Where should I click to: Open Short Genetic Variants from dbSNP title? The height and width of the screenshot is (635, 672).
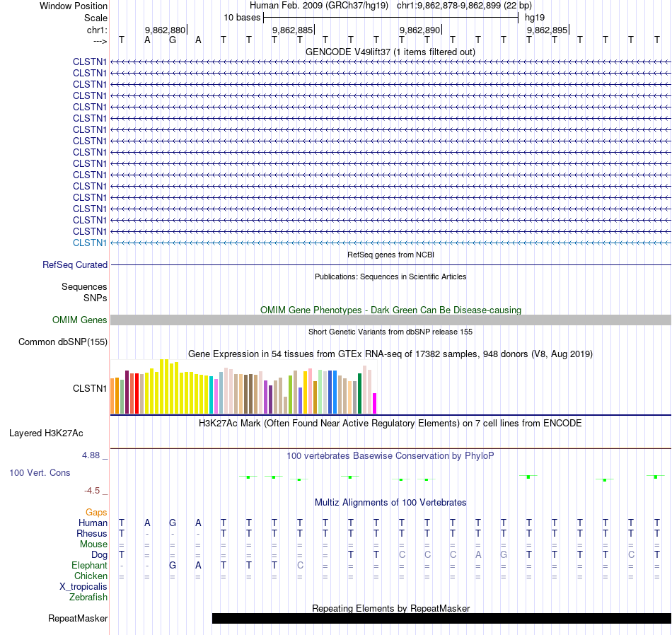pyautogui.click(x=390, y=332)
